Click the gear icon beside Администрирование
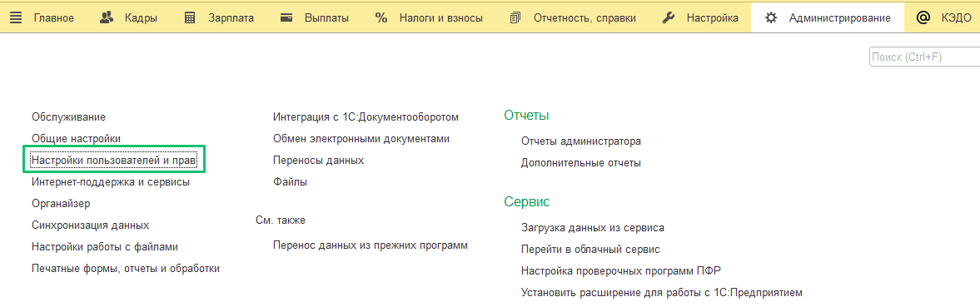980x307 pixels. [771, 18]
